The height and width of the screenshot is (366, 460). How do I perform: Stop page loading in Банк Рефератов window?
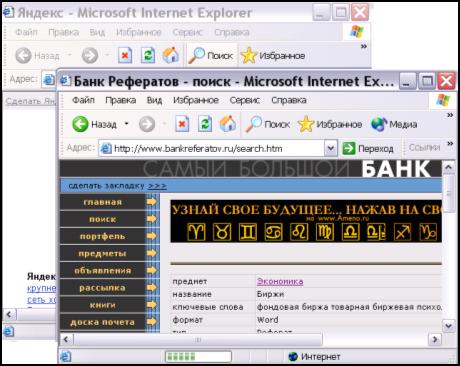click(182, 124)
